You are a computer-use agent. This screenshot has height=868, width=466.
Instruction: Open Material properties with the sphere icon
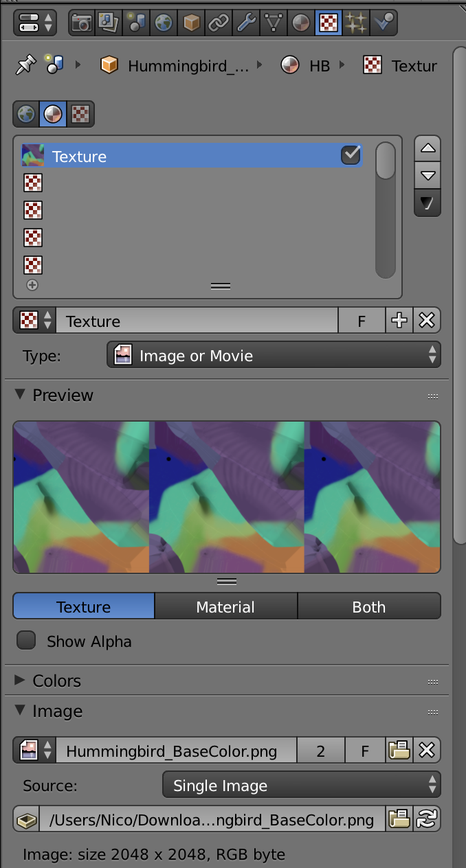click(300, 23)
